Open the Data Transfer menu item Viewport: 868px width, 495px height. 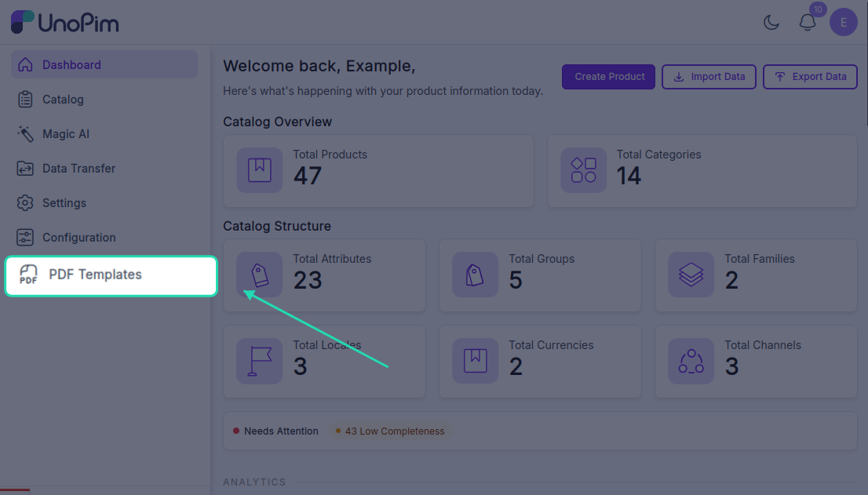point(104,168)
